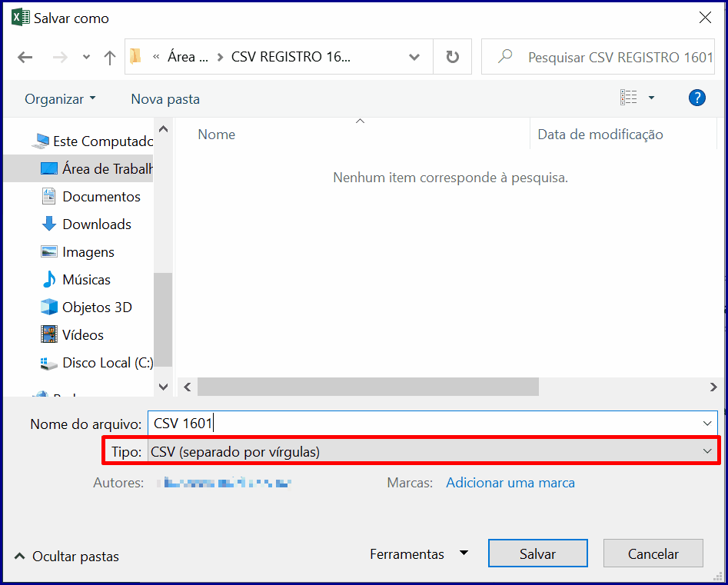Click the Imagens picture icon
The image size is (728, 585).
click(x=48, y=251)
